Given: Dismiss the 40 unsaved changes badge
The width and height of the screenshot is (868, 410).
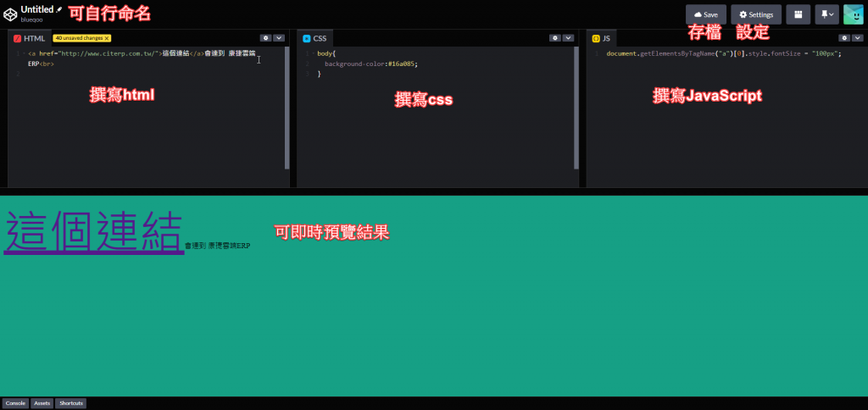Looking at the screenshot, I should pyautogui.click(x=107, y=38).
